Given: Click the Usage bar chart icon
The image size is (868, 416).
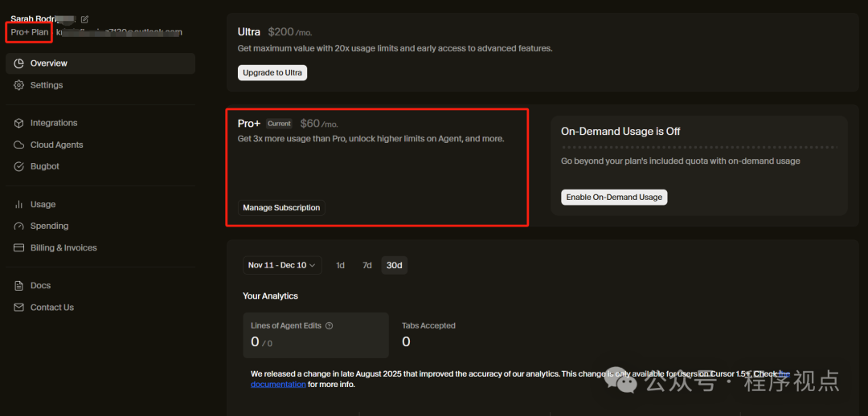Looking at the screenshot, I should [x=18, y=205].
